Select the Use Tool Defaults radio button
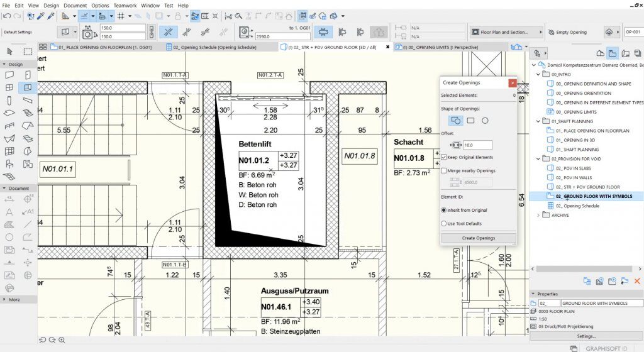 tap(445, 223)
